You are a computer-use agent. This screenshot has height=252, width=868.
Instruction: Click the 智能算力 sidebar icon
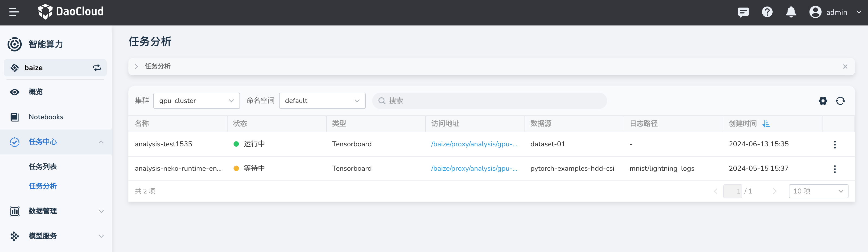pyautogui.click(x=14, y=44)
